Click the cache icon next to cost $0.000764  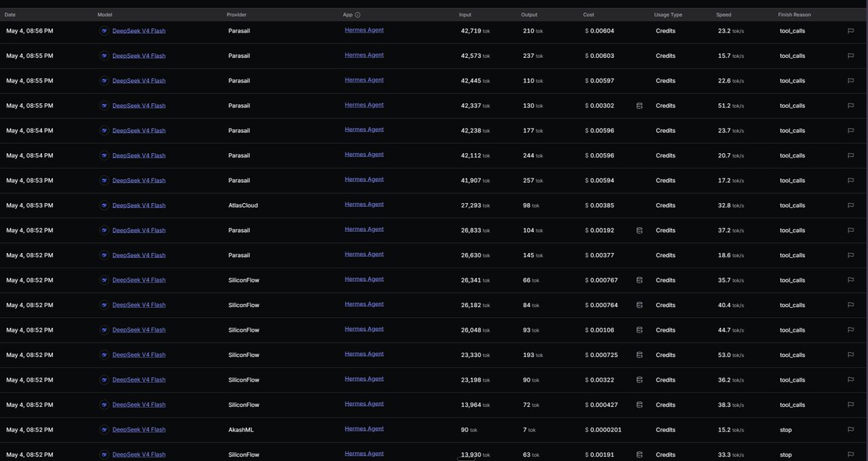tap(639, 305)
